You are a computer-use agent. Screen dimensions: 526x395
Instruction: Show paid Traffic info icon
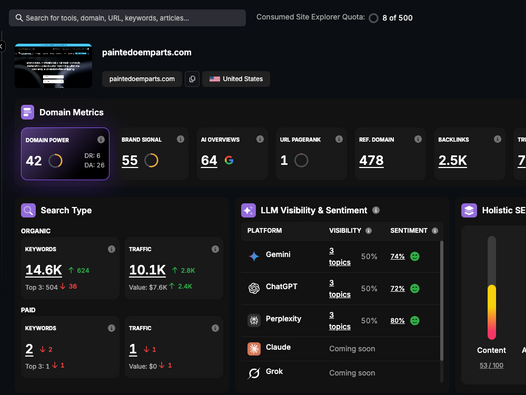(x=215, y=328)
